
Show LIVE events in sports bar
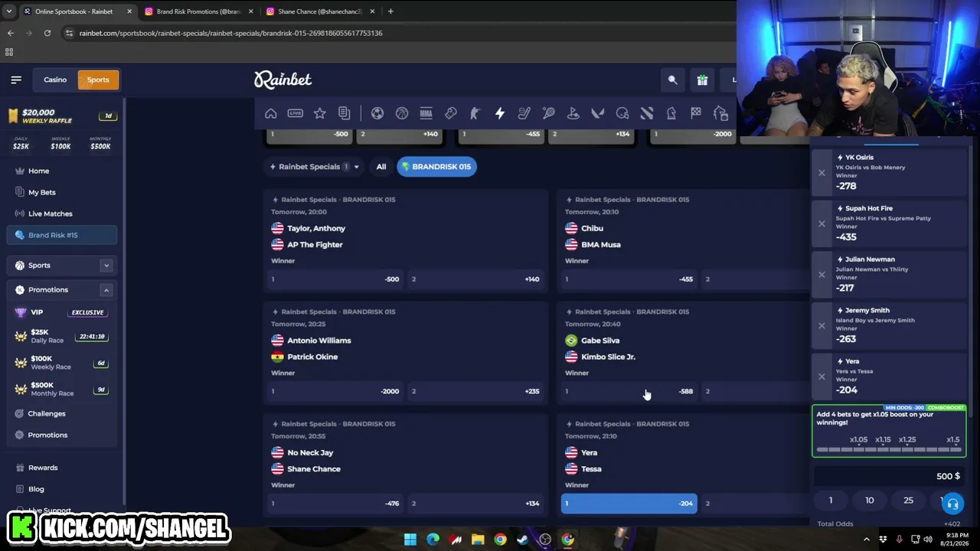(x=296, y=113)
